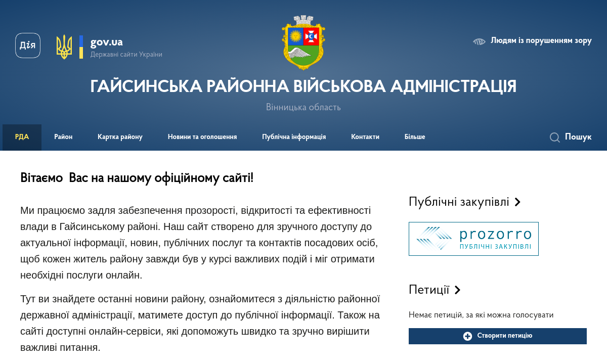607x364 pixels.
Task: Open the Публічні закупівлі section heading
Action: 459,202
